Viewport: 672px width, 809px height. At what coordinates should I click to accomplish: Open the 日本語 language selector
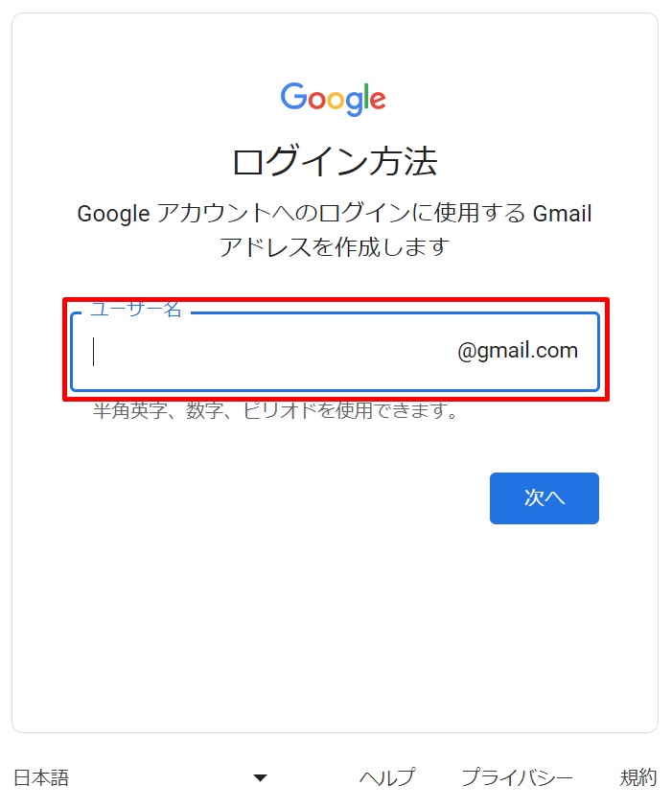coord(140,777)
